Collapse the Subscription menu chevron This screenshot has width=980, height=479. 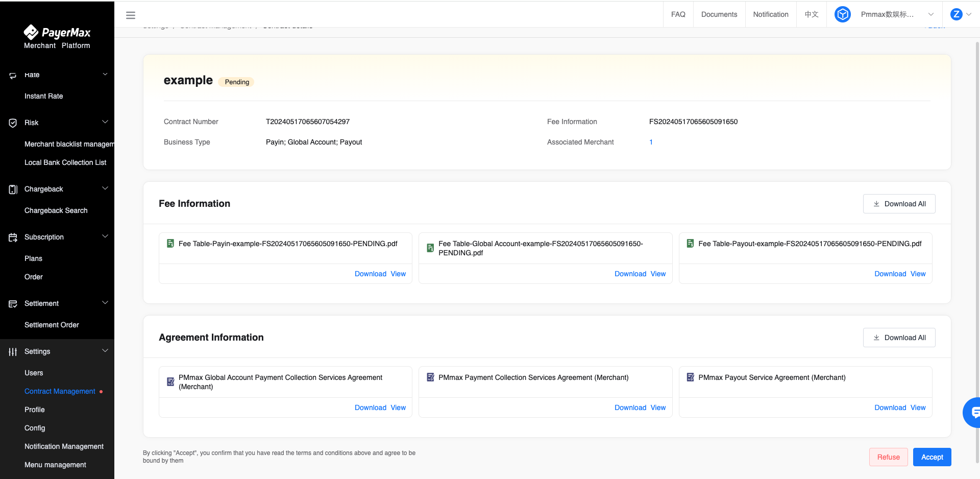coord(105,236)
